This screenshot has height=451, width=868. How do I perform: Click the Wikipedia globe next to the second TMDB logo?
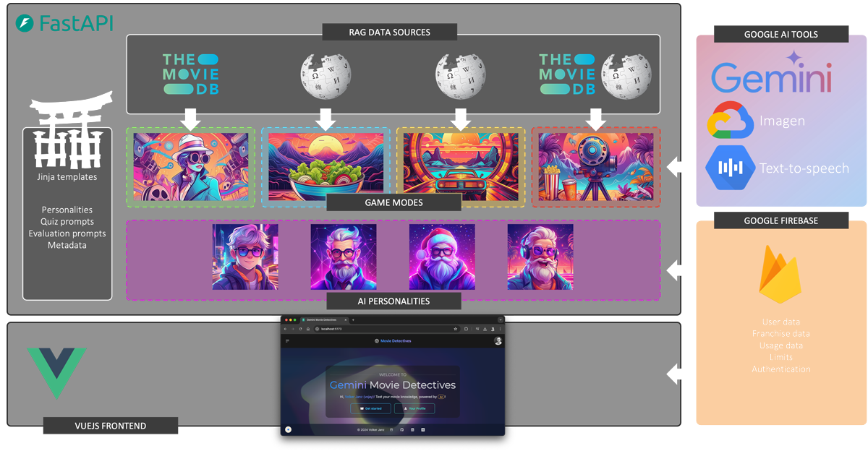point(627,74)
